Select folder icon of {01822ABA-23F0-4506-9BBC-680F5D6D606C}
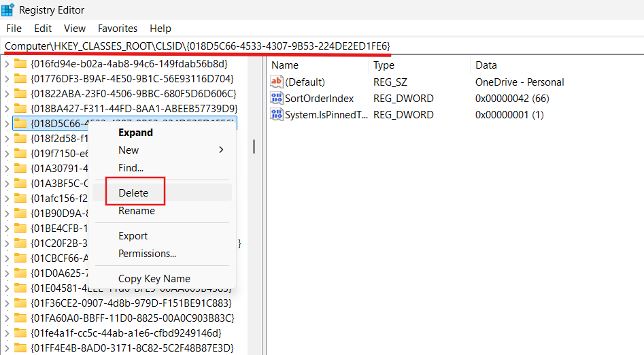Image resolution: width=644 pixels, height=355 pixels. pyautogui.click(x=20, y=94)
